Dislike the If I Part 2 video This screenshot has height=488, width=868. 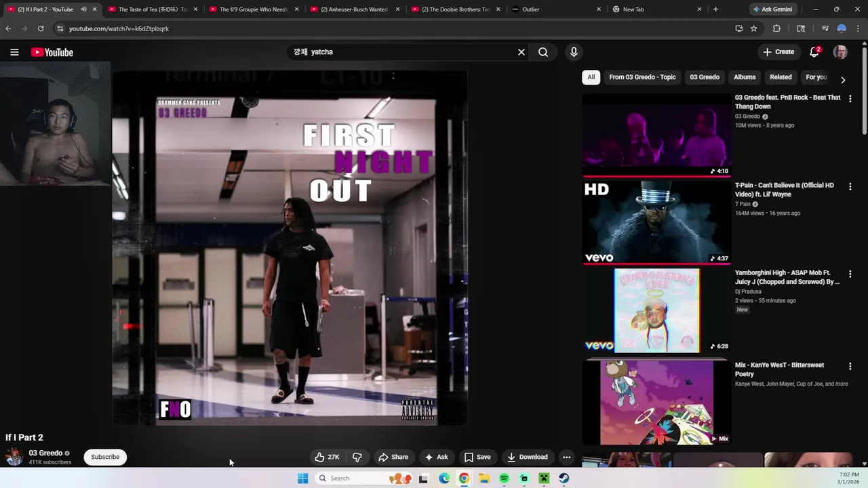357,457
